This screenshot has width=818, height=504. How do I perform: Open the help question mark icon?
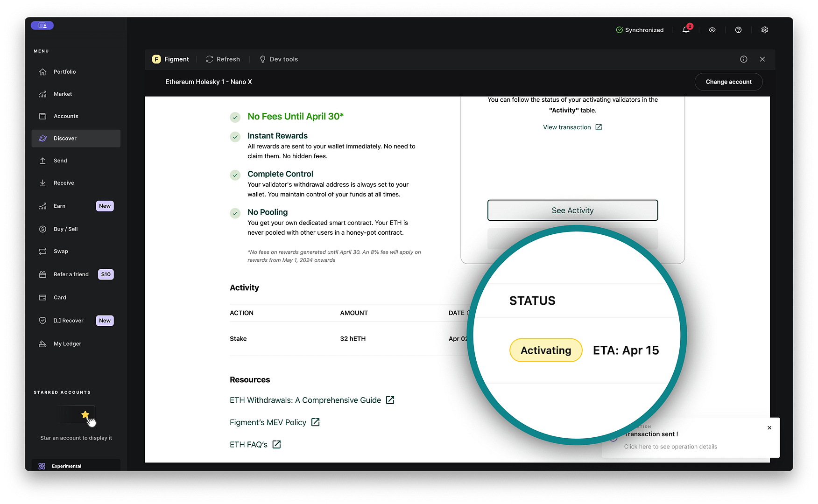coord(738,30)
